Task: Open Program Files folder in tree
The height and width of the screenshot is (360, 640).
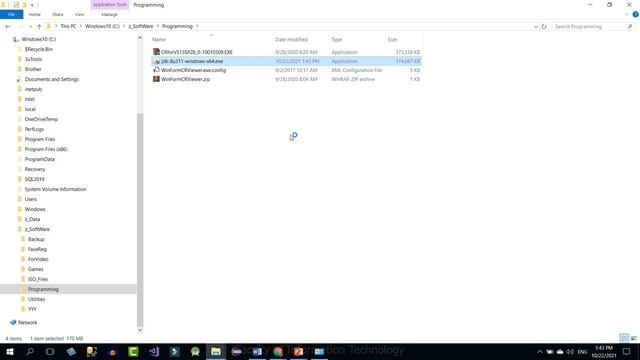Action: [x=40, y=139]
